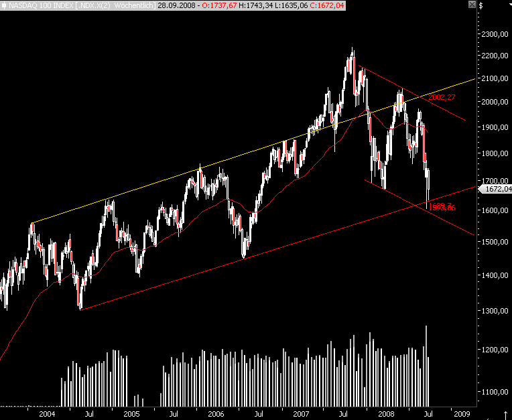Image resolution: width=512 pixels, height=420 pixels.
Task: Click the date 28.09.2008 in the header
Action: [x=176, y=5]
